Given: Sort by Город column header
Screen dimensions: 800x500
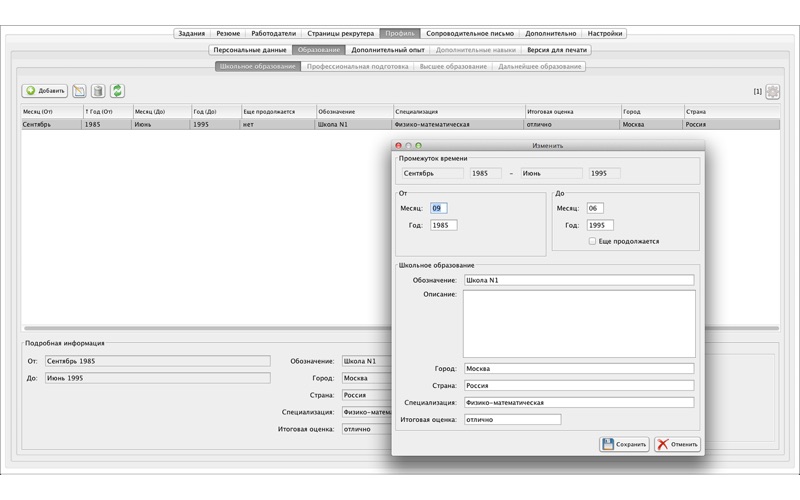Looking at the screenshot, I should coord(652,111).
